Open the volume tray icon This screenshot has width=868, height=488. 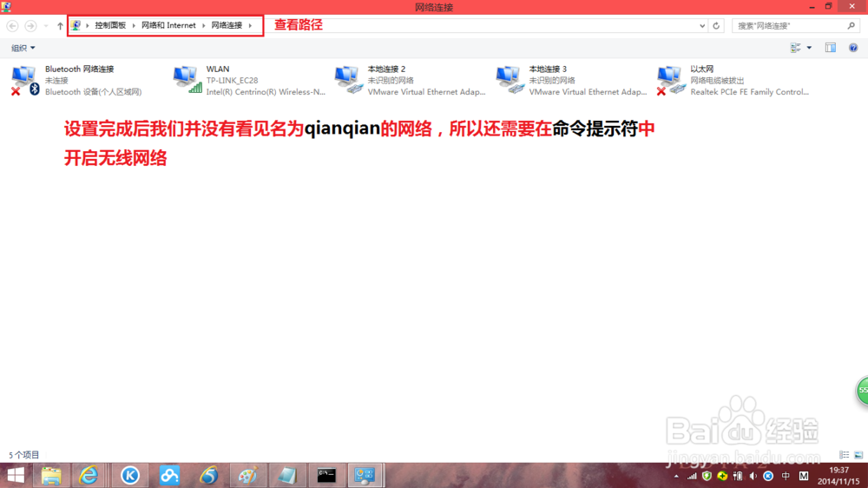click(753, 476)
